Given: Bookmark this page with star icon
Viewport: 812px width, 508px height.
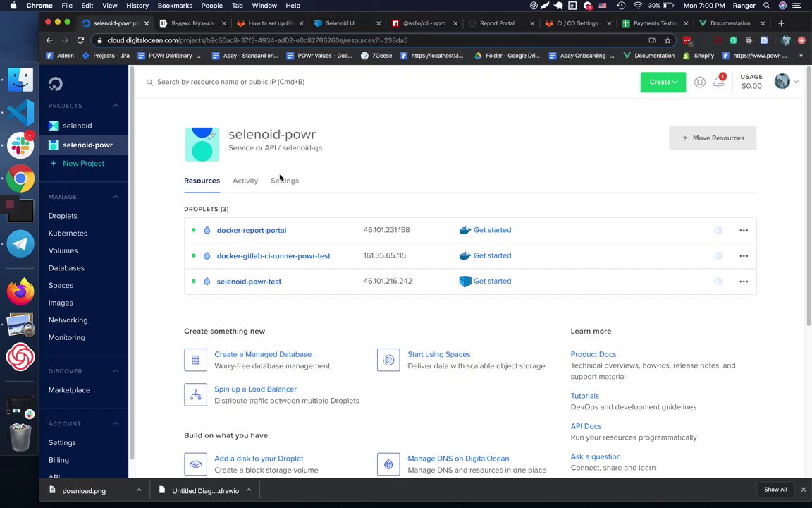Looking at the screenshot, I should coord(668,40).
